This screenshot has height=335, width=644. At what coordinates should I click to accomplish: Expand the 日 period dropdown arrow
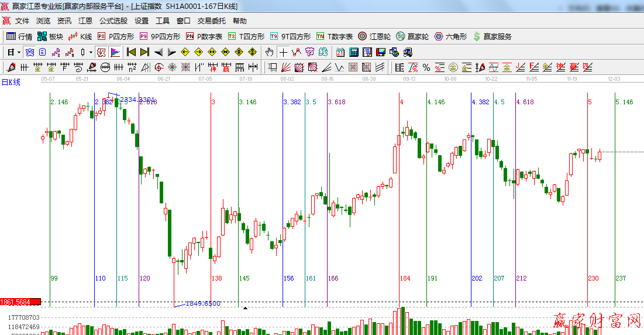pos(19,52)
